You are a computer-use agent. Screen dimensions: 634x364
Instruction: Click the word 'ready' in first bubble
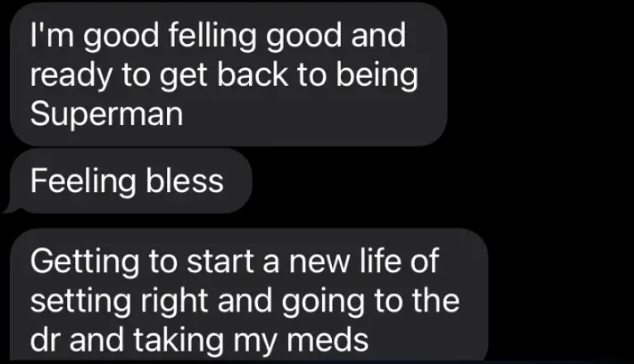pos(71,77)
